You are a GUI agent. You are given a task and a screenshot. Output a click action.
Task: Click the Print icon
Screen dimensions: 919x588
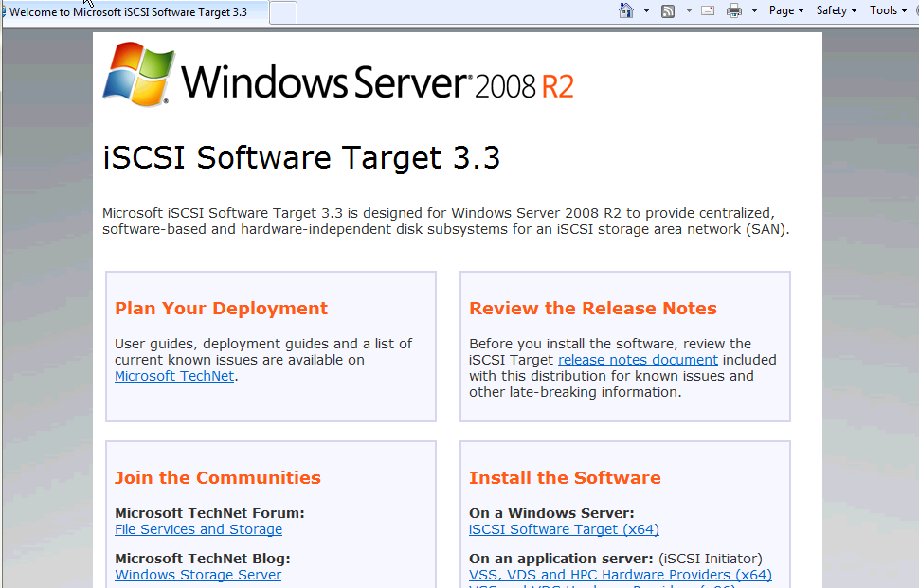click(734, 11)
